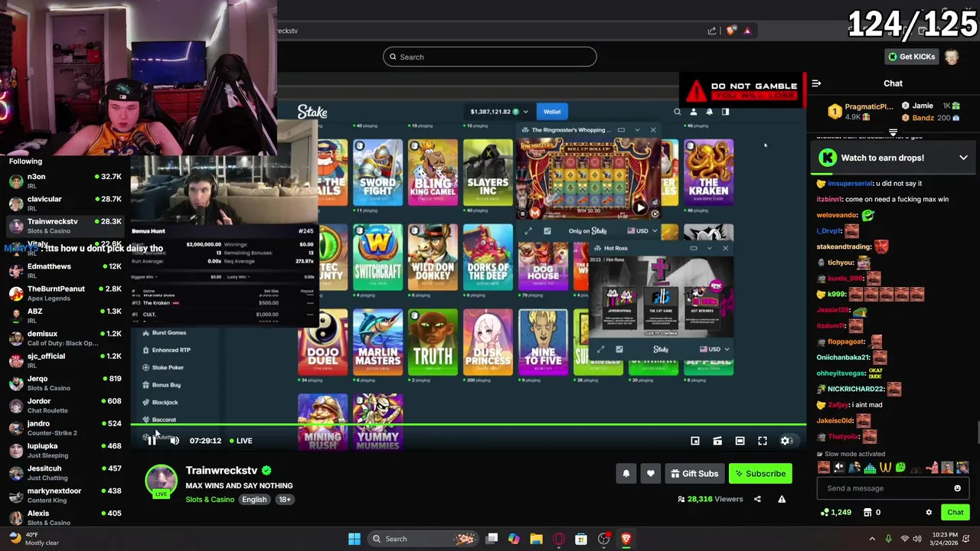
Task: Open emoji picker in chat input
Action: pos(957,488)
